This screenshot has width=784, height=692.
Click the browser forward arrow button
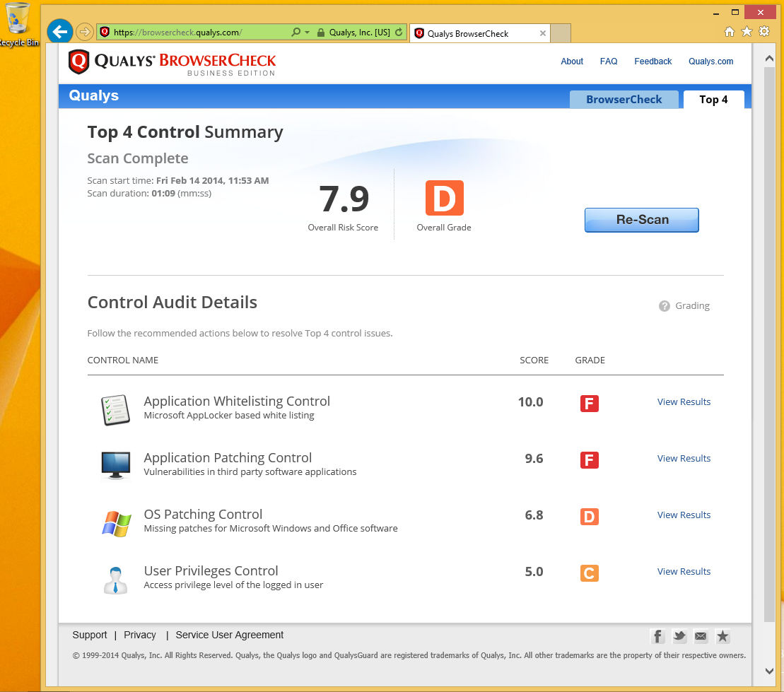coord(85,32)
